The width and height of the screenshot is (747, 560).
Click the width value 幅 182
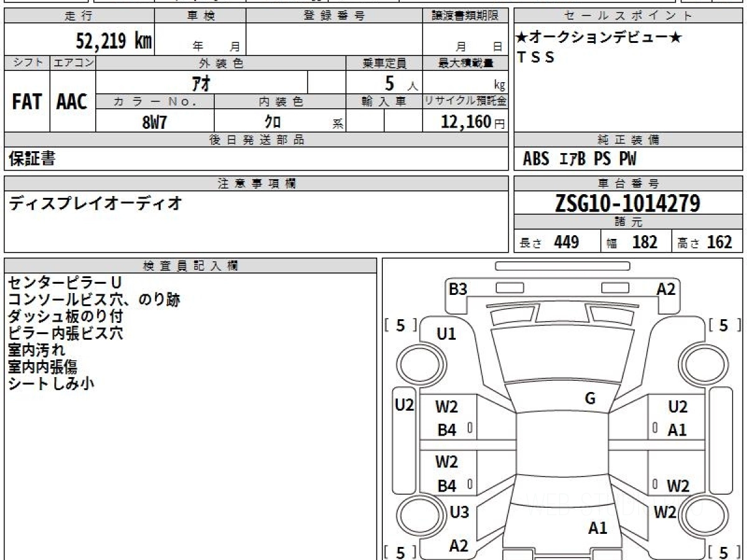[631, 242]
